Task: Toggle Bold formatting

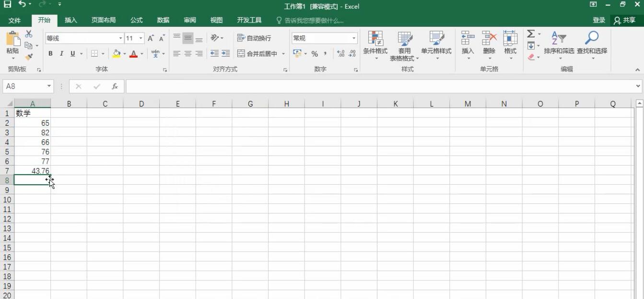Action: pyautogui.click(x=50, y=54)
